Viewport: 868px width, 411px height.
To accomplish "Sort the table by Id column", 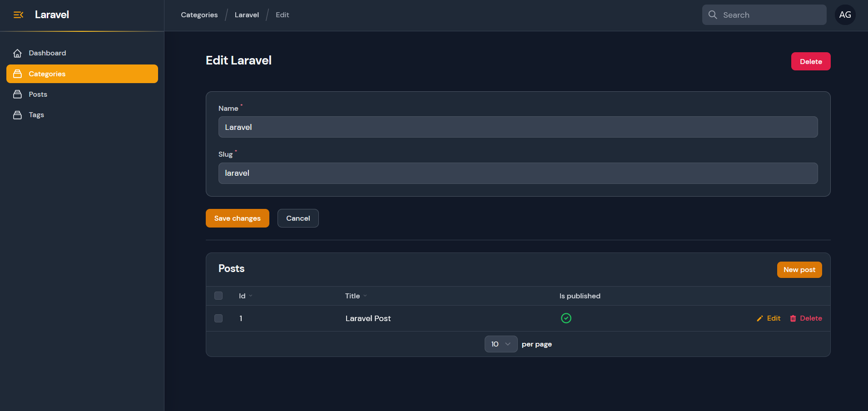I will click(x=245, y=296).
